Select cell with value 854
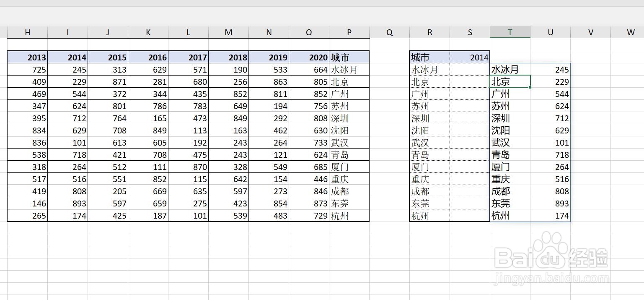This screenshot has height=300, width=644. pos(269,203)
